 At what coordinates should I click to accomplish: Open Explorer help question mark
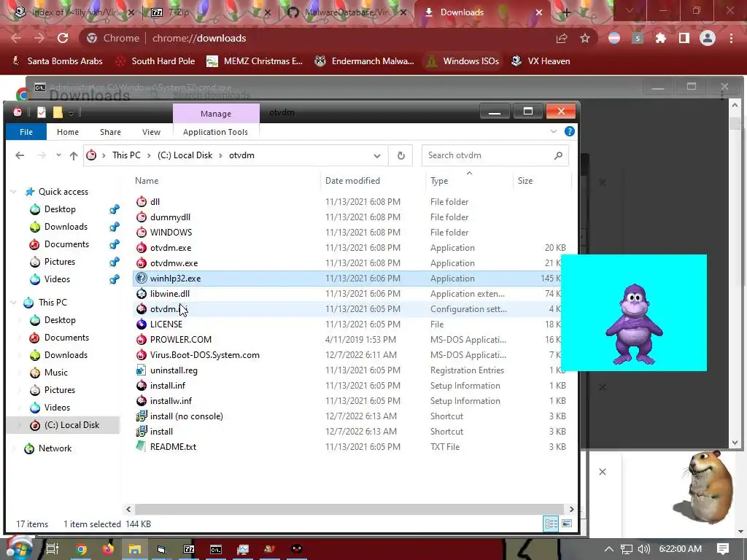569,131
